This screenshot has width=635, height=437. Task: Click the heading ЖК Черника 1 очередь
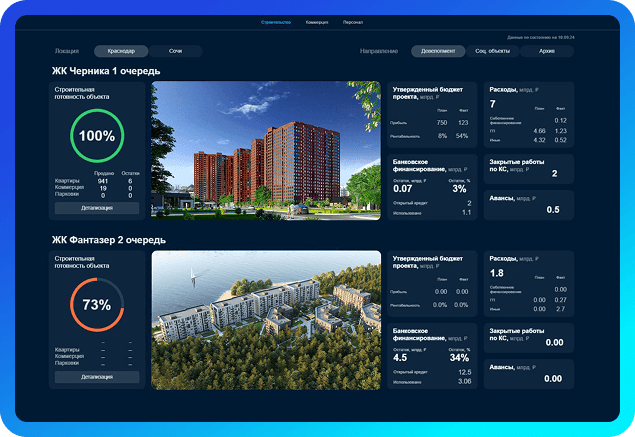[106, 71]
